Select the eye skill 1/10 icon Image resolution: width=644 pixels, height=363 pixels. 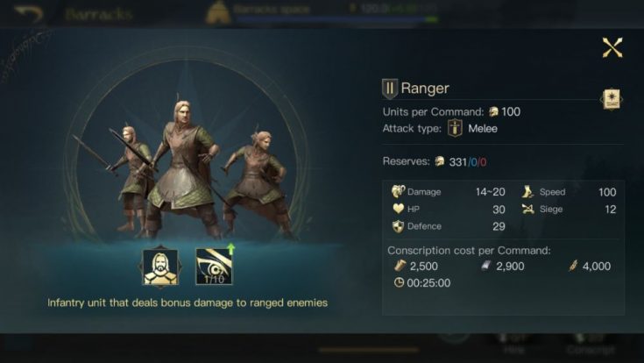coord(214,267)
